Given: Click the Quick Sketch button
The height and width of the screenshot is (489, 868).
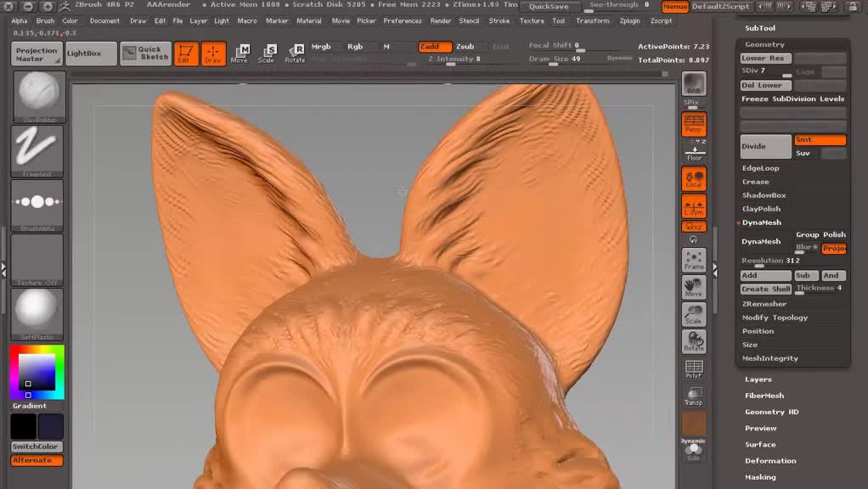Looking at the screenshot, I should click(145, 53).
